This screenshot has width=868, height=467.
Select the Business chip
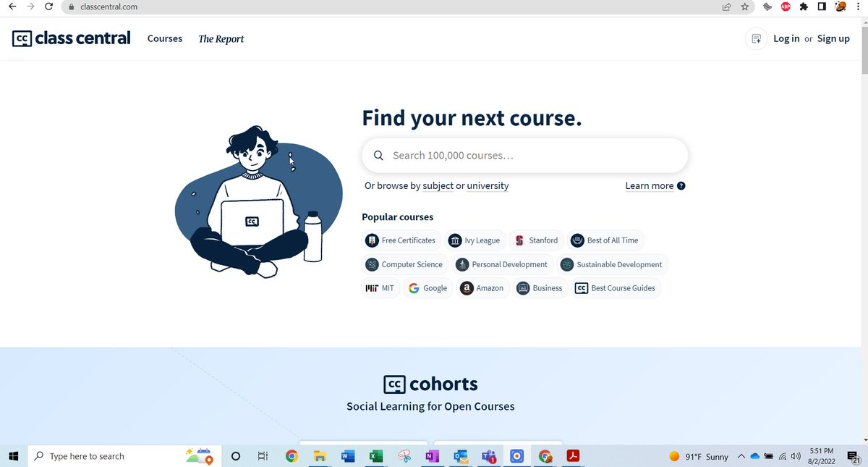pos(540,288)
